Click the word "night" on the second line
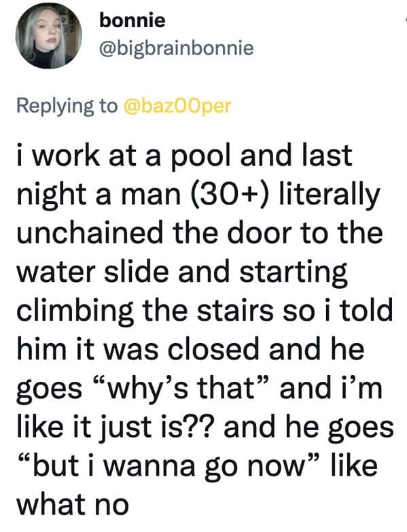 pyautogui.click(x=53, y=195)
